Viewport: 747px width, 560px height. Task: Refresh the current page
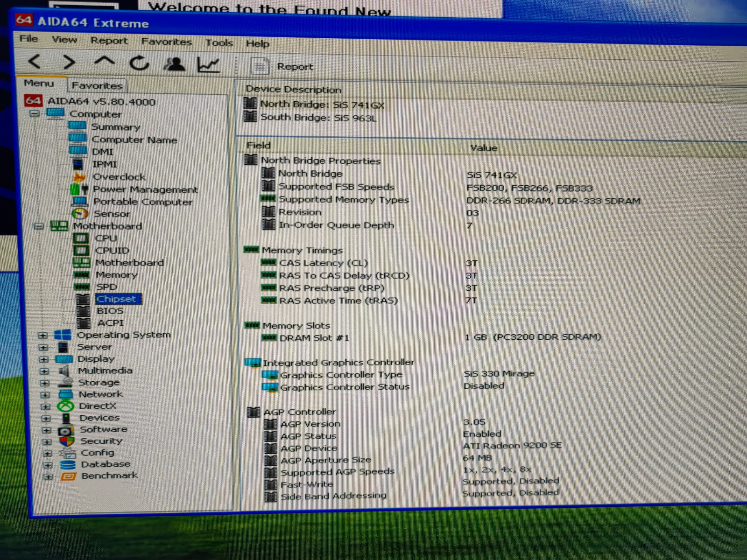(x=139, y=63)
